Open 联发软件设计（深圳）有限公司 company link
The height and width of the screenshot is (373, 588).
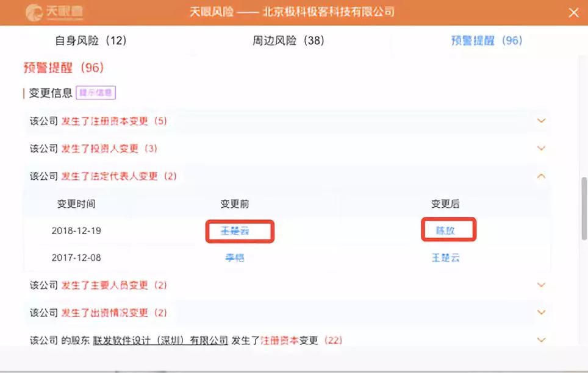pos(160,340)
